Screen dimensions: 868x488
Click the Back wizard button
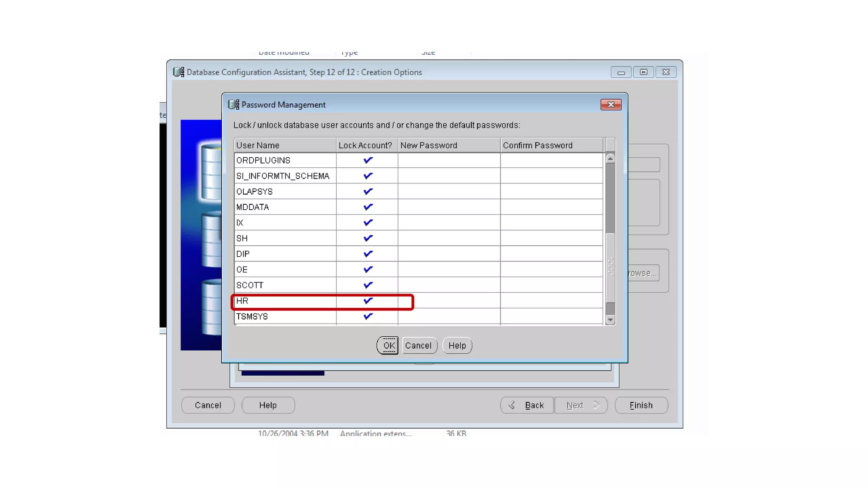[527, 405]
